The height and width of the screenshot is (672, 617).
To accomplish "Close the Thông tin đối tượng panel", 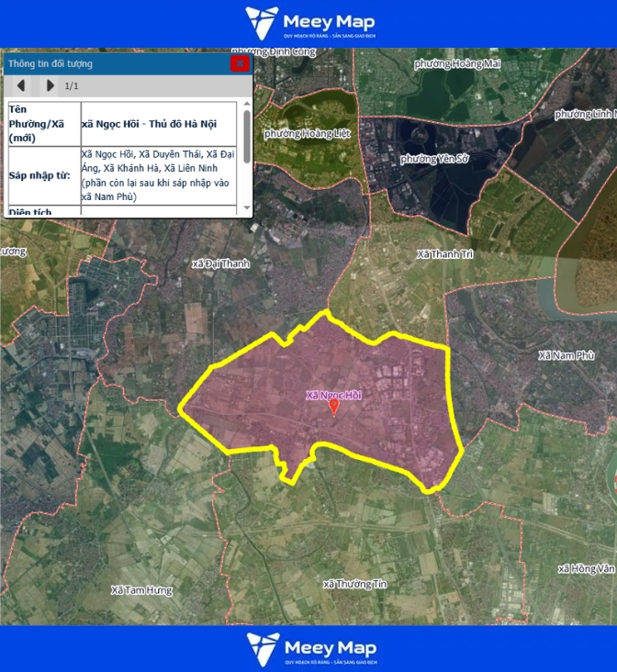I will (x=240, y=63).
